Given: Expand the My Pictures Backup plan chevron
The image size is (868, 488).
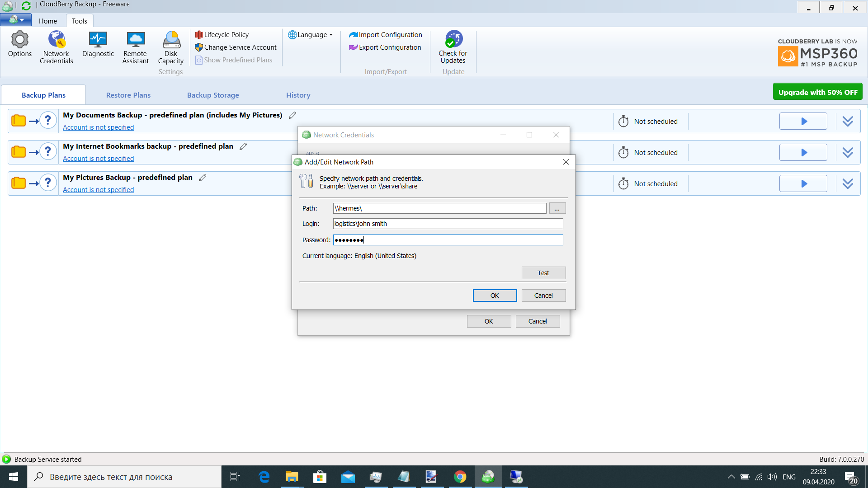Looking at the screenshot, I should point(848,183).
